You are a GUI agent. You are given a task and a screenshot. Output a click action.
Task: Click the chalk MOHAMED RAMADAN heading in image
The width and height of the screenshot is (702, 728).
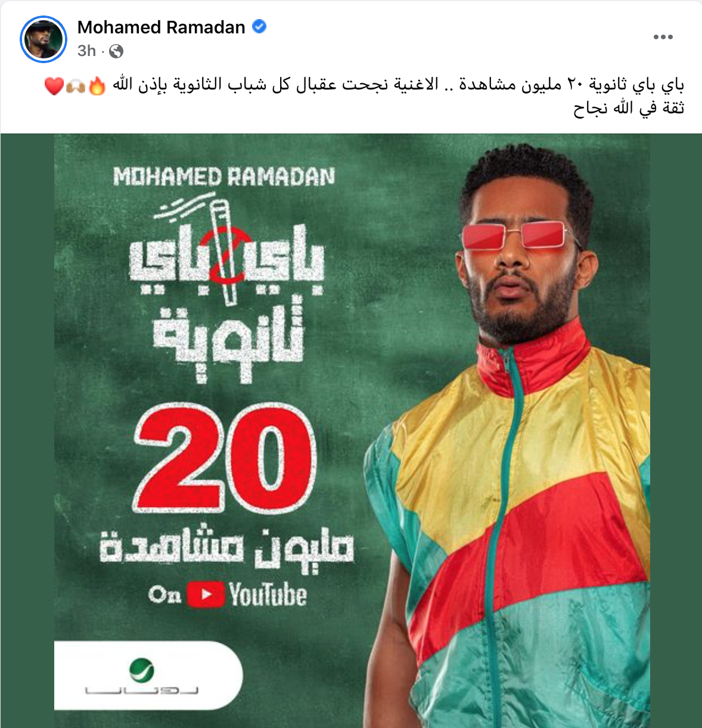point(224,177)
